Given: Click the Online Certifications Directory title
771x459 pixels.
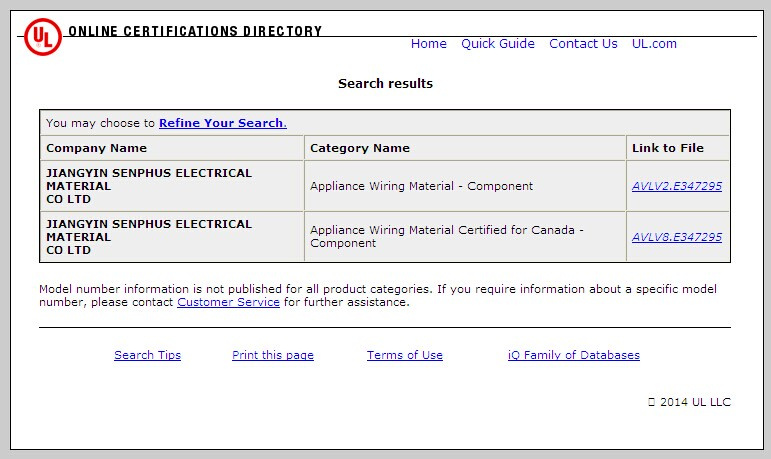Looking at the screenshot, I should coord(195,31).
